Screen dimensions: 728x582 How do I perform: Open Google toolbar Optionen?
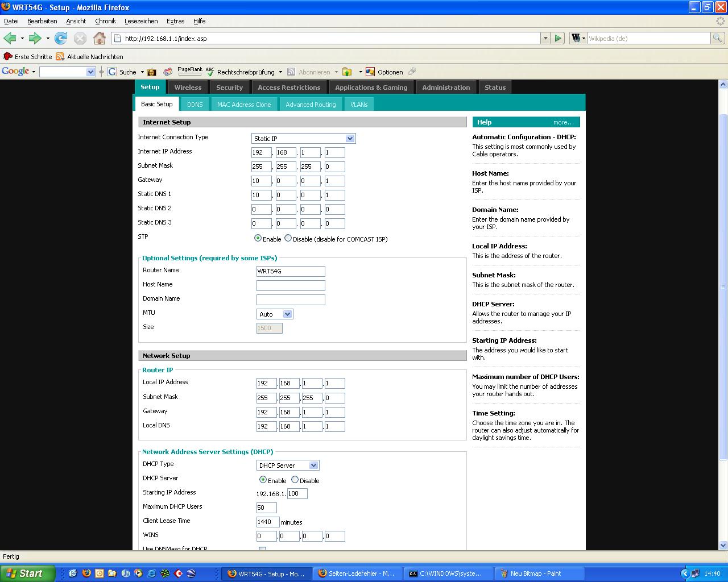[384, 72]
